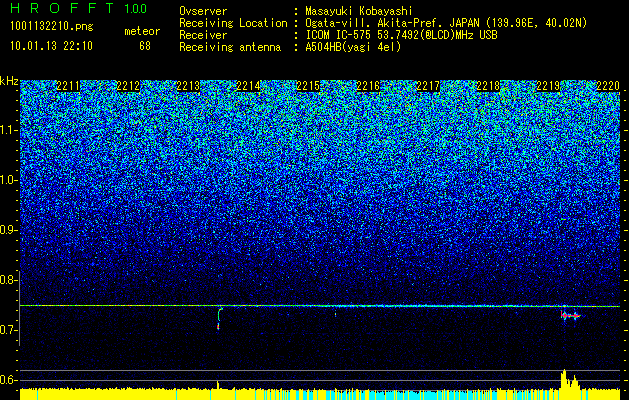Click the 2214 time marker

pos(248,86)
